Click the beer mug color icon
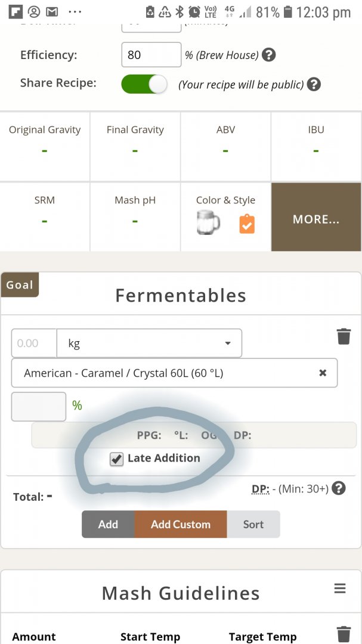The width and height of the screenshot is (362, 644). click(x=208, y=223)
